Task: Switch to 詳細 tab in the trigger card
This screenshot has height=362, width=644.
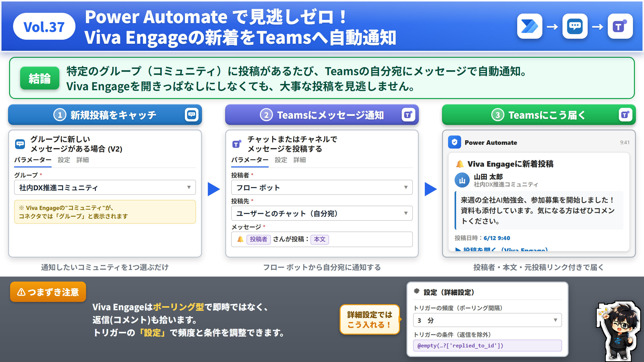Action: [x=83, y=160]
